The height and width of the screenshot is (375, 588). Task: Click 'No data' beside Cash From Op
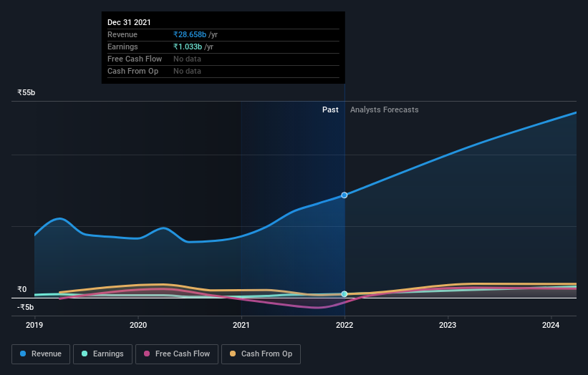187,71
